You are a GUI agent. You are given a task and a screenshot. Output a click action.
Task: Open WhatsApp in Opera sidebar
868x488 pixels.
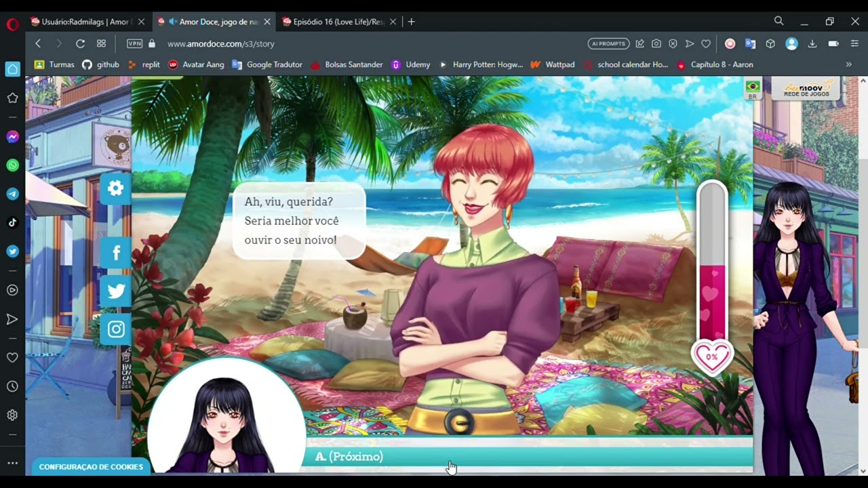click(12, 165)
